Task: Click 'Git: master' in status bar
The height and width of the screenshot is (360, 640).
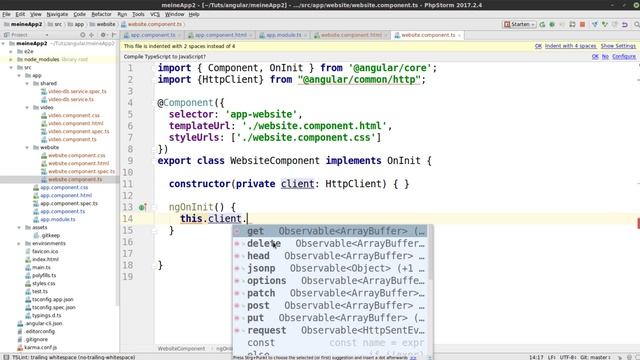Action: click(x=595, y=357)
